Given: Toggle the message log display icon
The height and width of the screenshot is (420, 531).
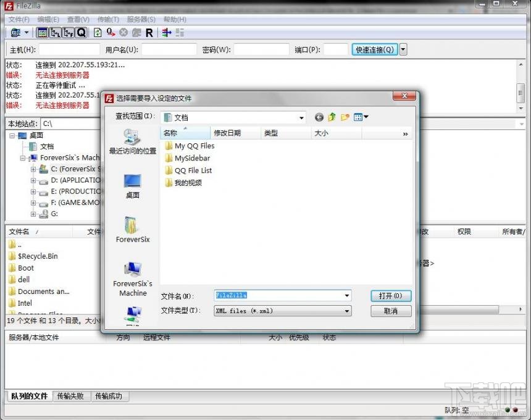Looking at the screenshot, I should pos(43,33).
